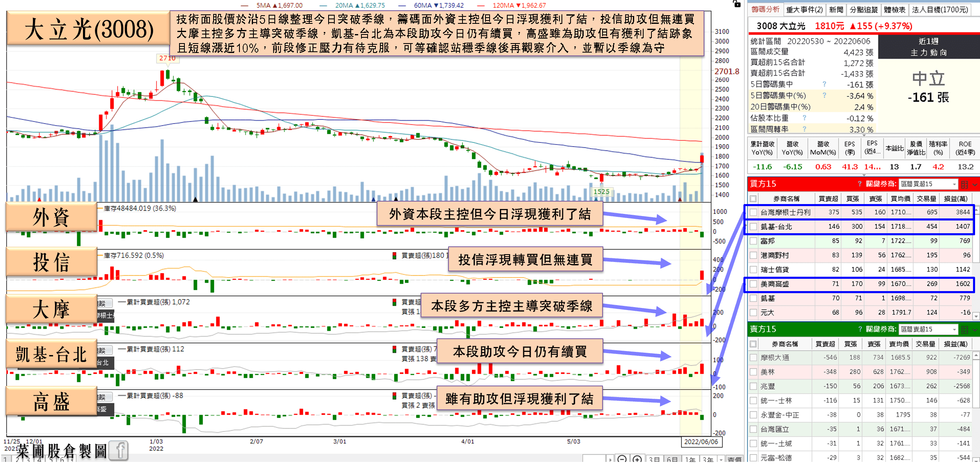Tick the 買方15 select-all header checkbox
This screenshot has width=980, height=473.
tap(753, 199)
